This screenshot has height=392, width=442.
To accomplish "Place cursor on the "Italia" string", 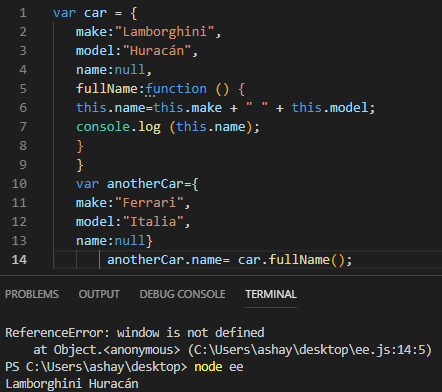I will point(153,222).
